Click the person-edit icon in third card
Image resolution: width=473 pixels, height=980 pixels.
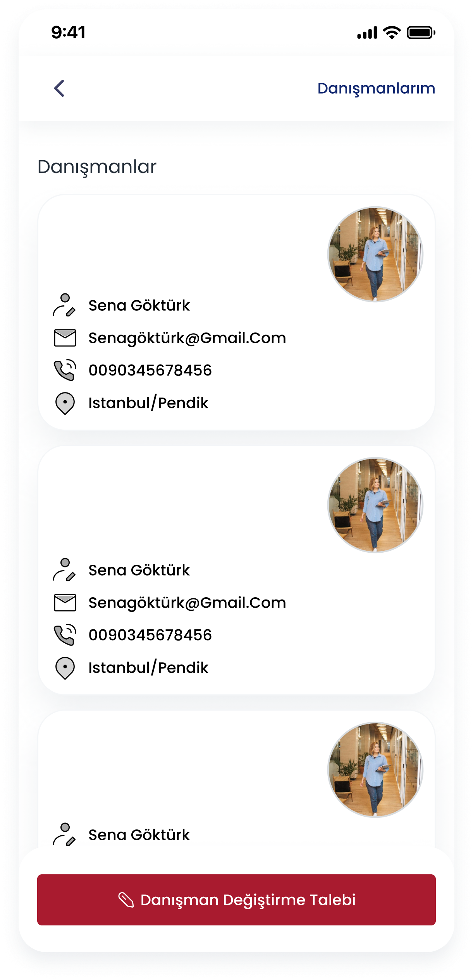(x=64, y=835)
